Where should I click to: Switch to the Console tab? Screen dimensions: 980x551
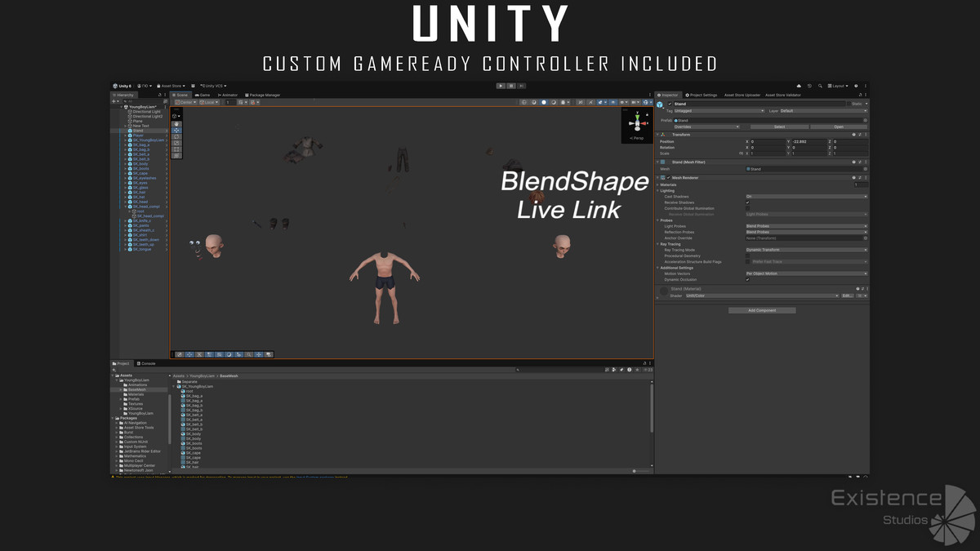[x=148, y=363]
